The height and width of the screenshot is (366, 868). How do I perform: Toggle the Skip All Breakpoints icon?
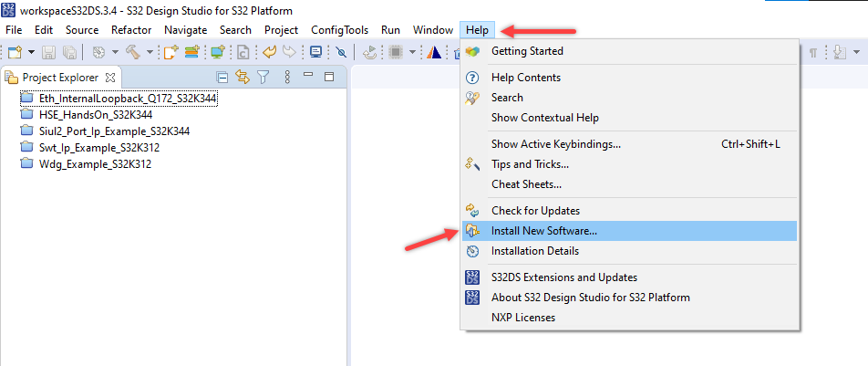click(x=341, y=52)
